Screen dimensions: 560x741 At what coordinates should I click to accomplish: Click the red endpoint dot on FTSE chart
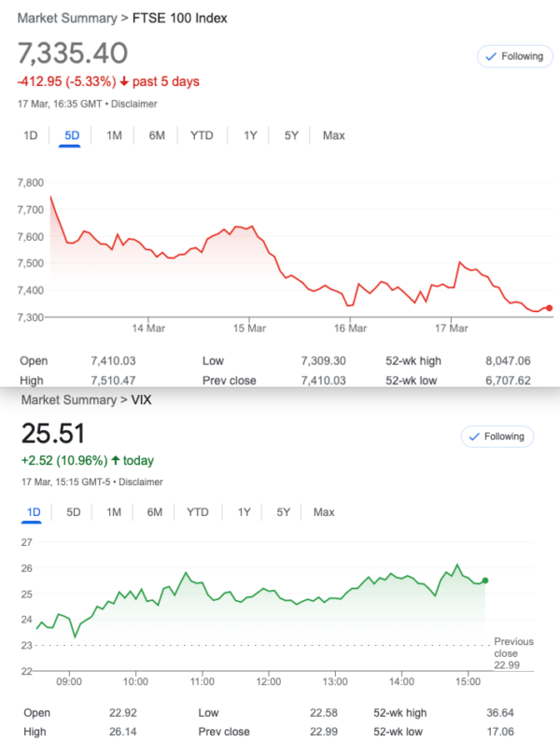[549, 308]
